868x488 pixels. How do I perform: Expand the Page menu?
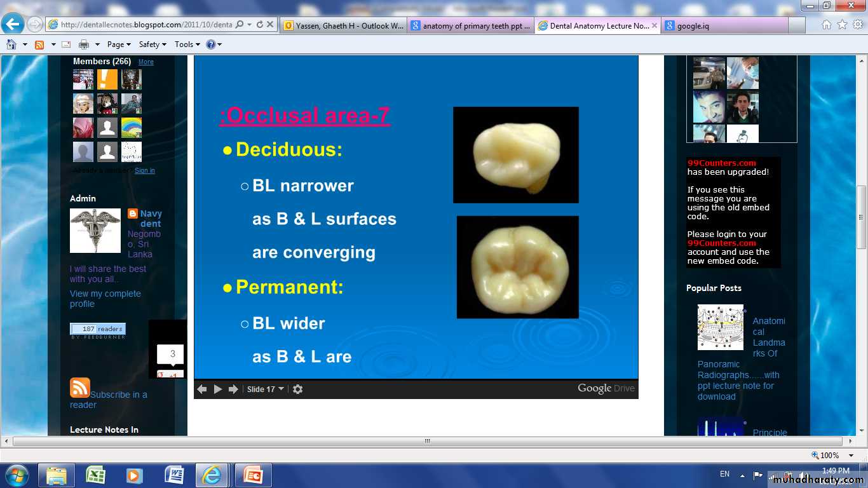coord(119,44)
